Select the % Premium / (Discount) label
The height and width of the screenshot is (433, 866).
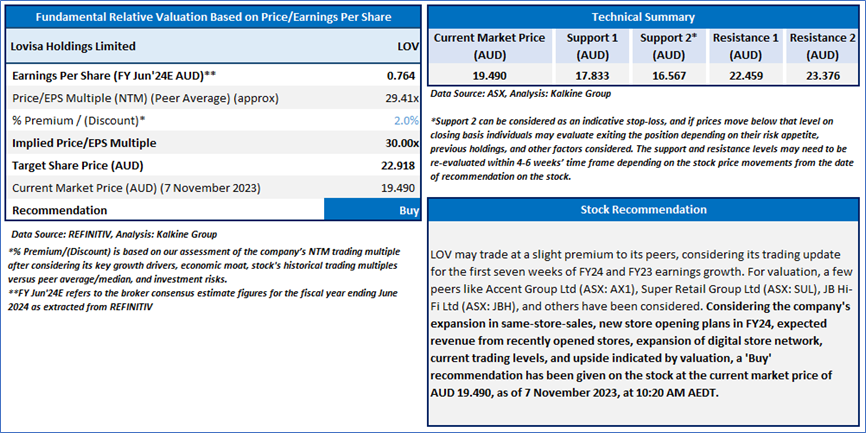tap(79, 120)
